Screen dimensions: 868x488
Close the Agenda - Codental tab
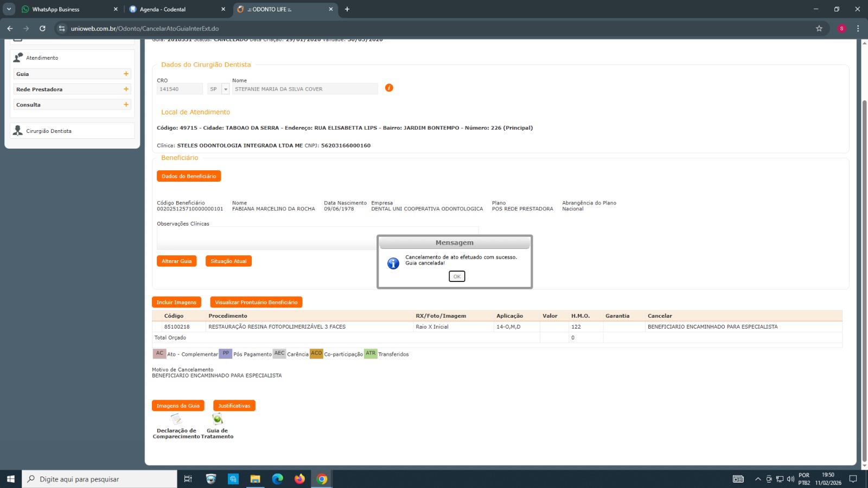coord(223,9)
